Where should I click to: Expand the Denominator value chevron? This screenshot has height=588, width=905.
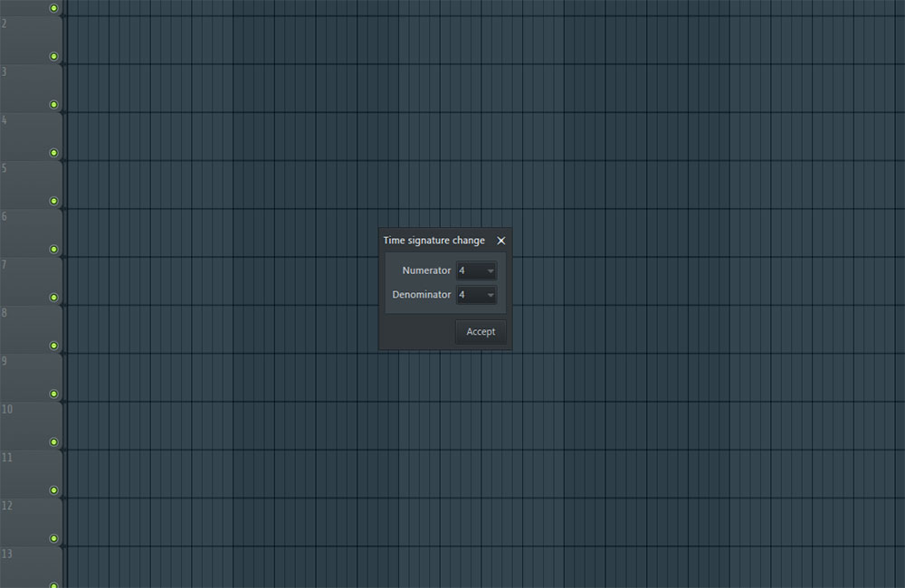tap(490, 294)
